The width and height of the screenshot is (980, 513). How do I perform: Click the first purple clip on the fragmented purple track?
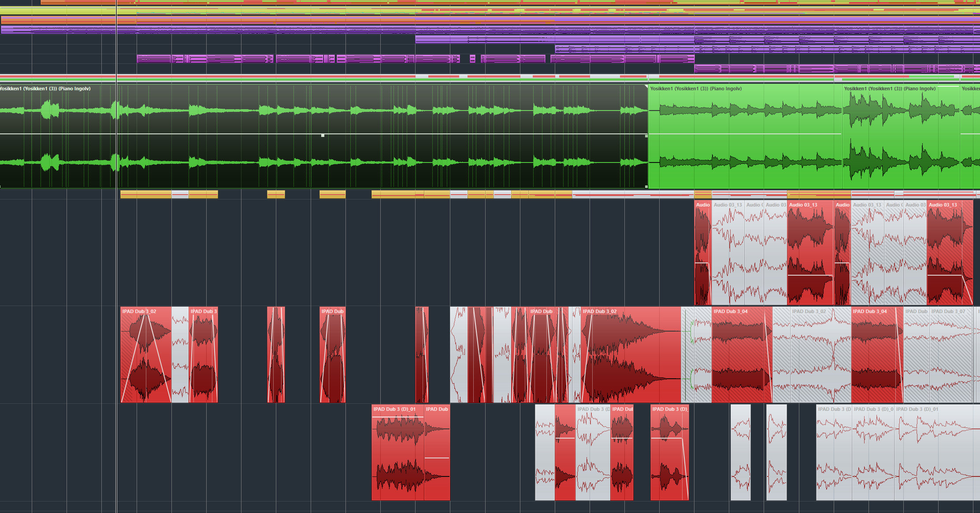(x=153, y=59)
